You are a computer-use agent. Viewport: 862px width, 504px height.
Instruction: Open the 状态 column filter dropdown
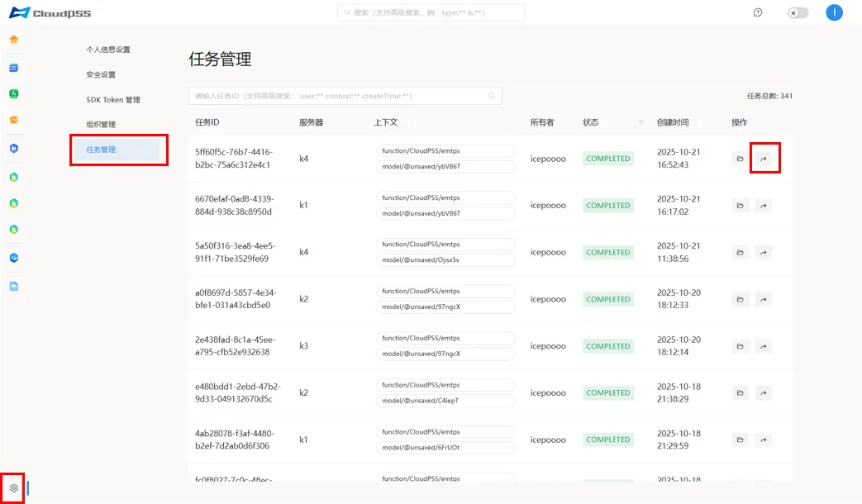point(641,122)
